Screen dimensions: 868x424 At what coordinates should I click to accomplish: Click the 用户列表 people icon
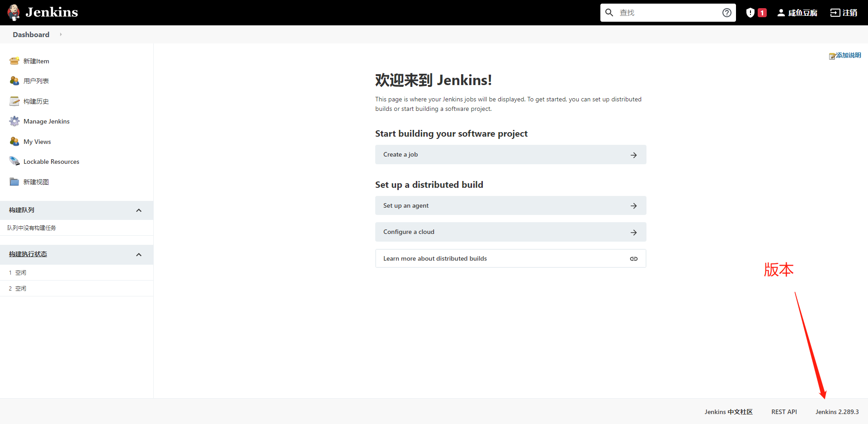pos(14,81)
